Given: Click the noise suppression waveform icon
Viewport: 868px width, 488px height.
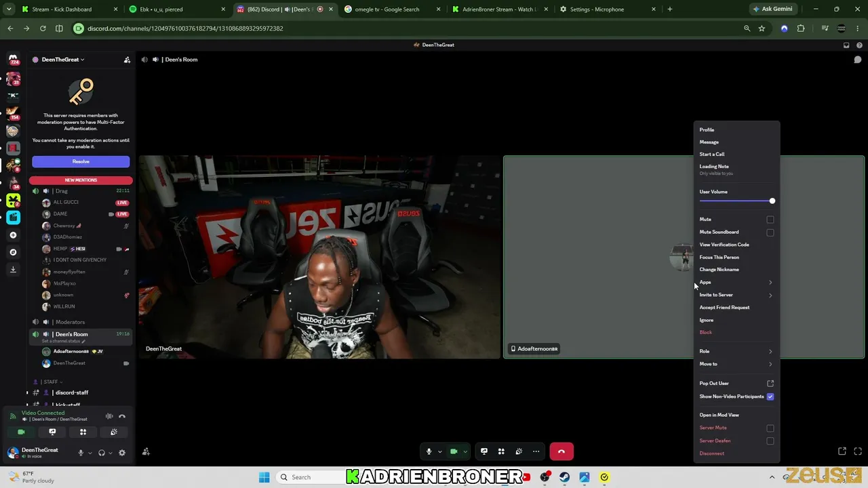Looking at the screenshot, I should pyautogui.click(x=109, y=416).
